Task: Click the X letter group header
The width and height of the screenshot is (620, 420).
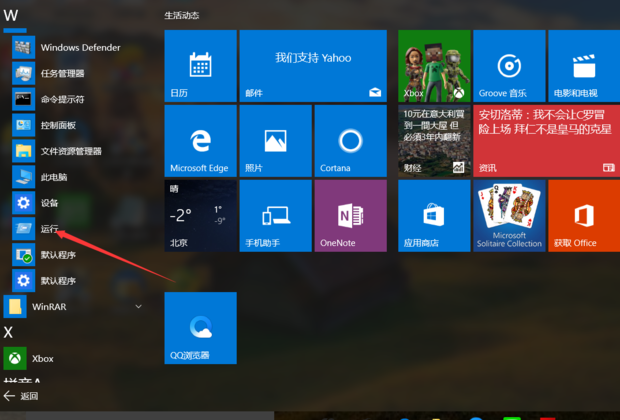Action: click(8, 332)
